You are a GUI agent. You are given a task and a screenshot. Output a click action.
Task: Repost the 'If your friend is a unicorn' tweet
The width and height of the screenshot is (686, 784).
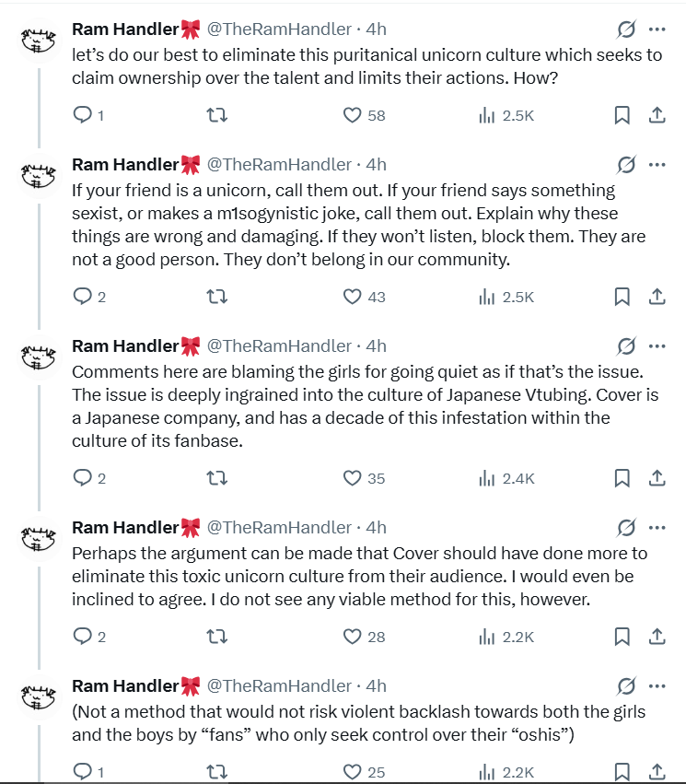pyautogui.click(x=216, y=297)
